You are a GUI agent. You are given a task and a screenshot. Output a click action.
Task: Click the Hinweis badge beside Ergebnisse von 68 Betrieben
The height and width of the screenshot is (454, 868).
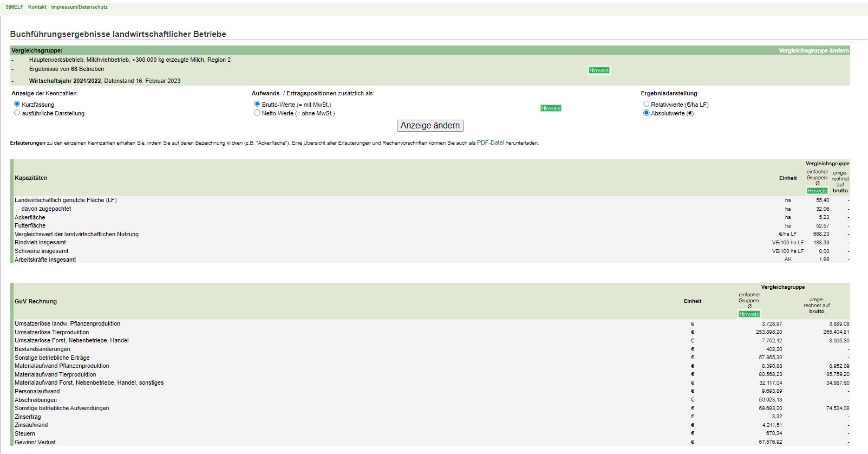coord(598,70)
